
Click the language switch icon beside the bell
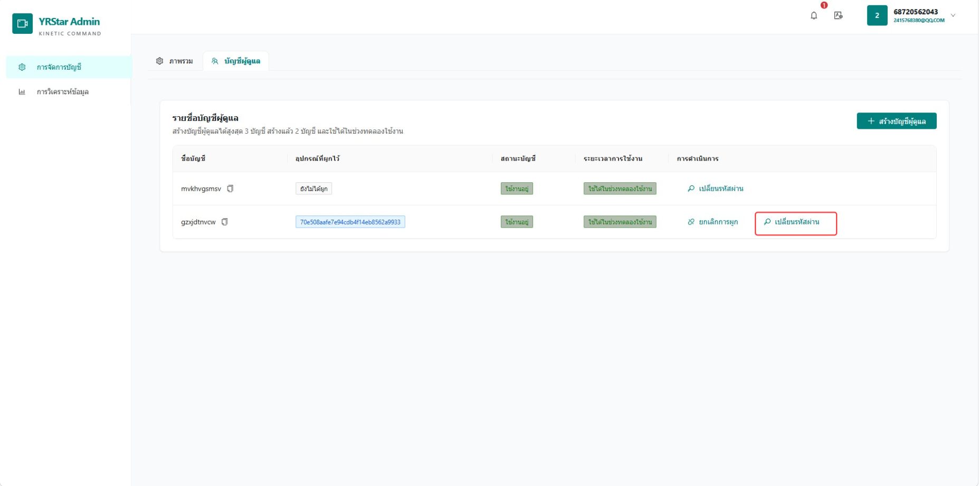pyautogui.click(x=838, y=15)
